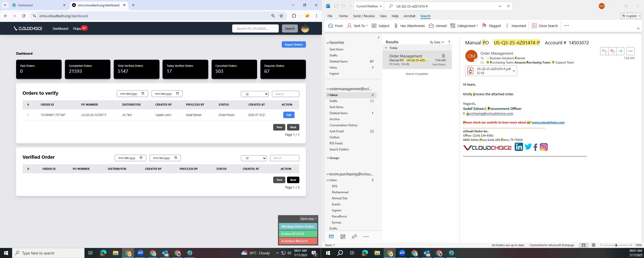
Task: Filter search results by From
Action: pos(335,26)
